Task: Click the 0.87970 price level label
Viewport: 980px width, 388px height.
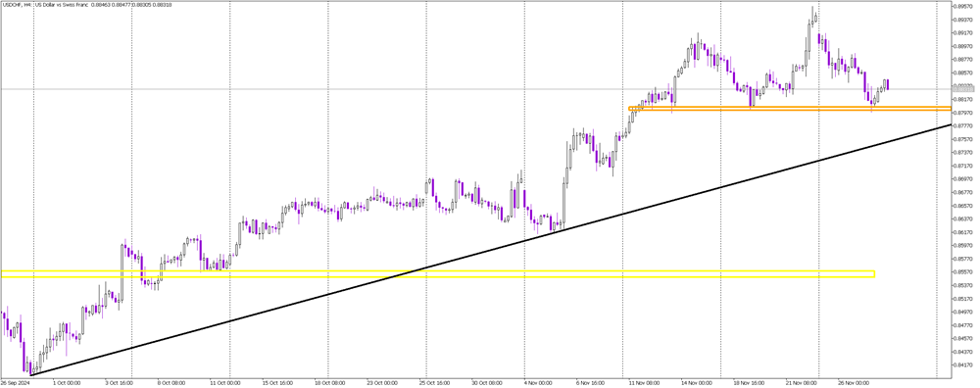Action: coord(964,113)
